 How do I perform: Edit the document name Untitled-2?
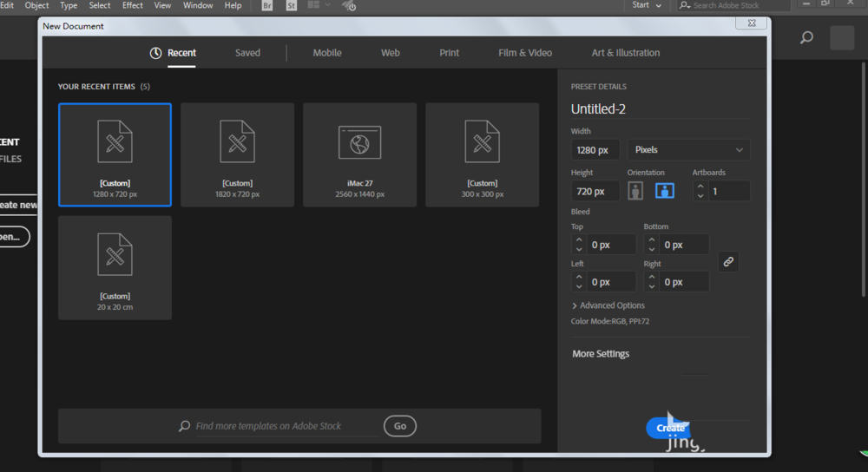pos(661,109)
